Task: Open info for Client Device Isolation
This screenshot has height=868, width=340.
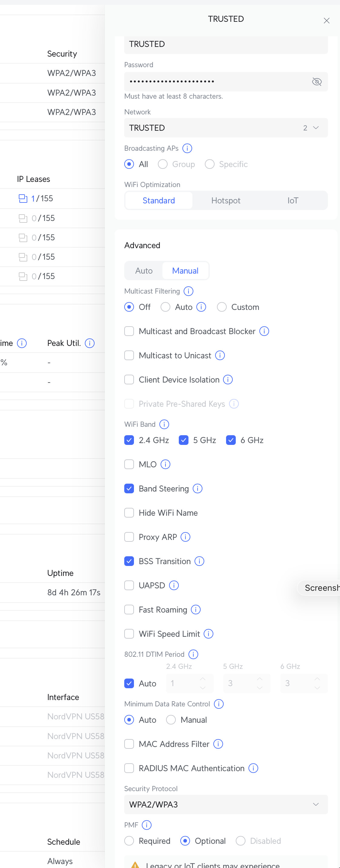Action: [x=228, y=380]
